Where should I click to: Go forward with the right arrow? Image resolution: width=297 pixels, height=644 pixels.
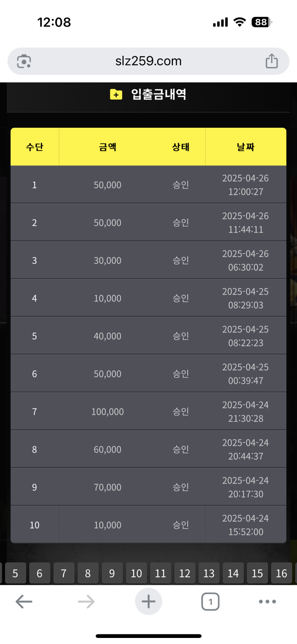click(x=86, y=602)
